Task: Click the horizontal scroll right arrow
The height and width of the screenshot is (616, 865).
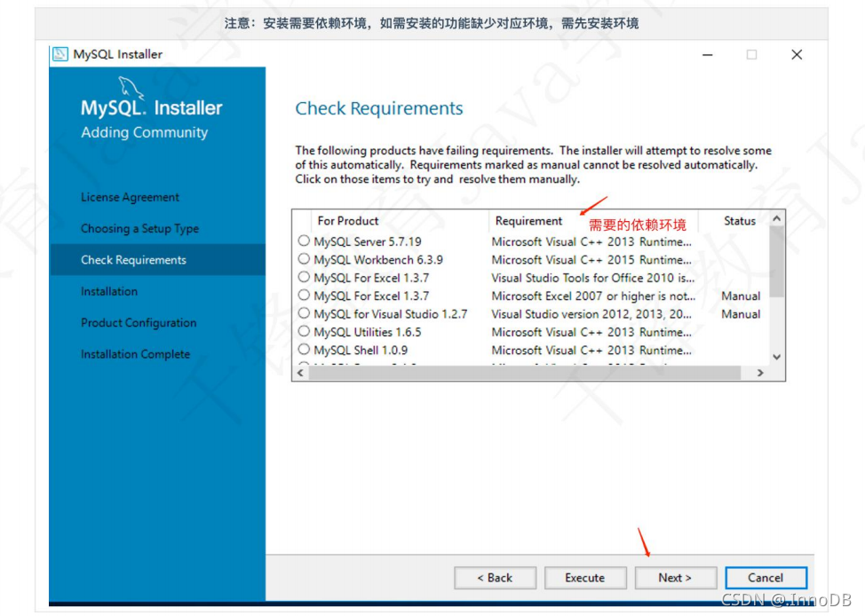Action: 761,373
